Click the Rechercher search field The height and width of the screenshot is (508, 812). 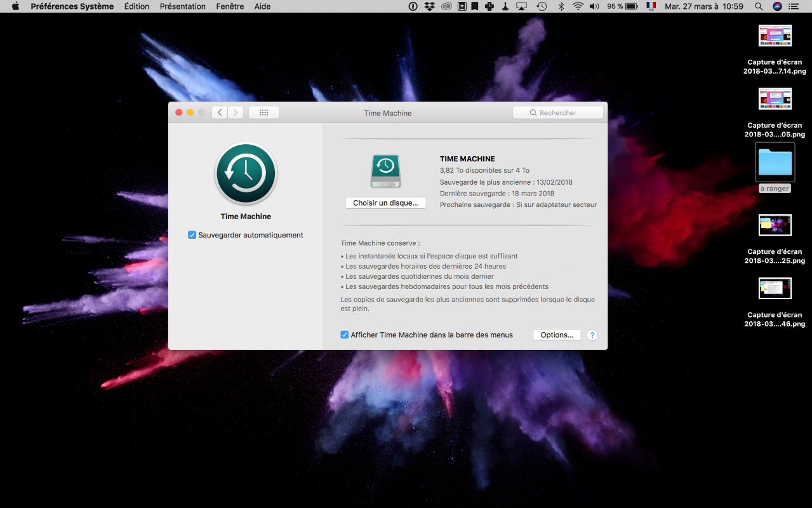click(x=558, y=112)
